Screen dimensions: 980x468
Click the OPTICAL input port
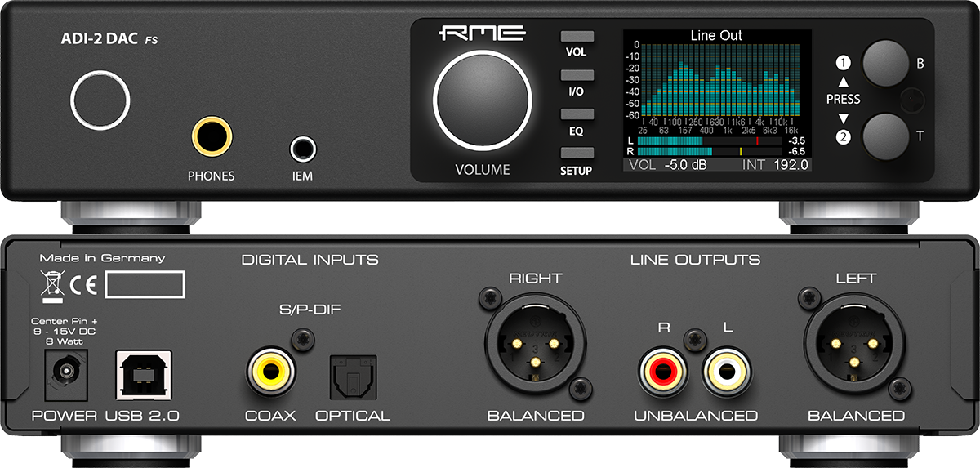[352, 377]
